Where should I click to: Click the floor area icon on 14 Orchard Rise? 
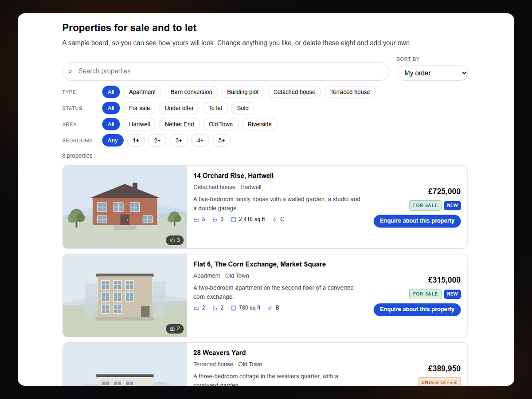(x=234, y=219)
